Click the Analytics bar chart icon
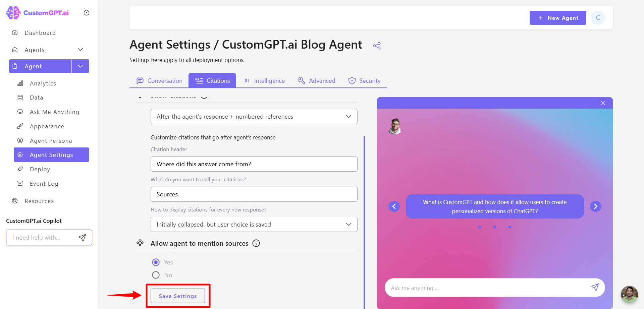644x309 pixels. 20,83
